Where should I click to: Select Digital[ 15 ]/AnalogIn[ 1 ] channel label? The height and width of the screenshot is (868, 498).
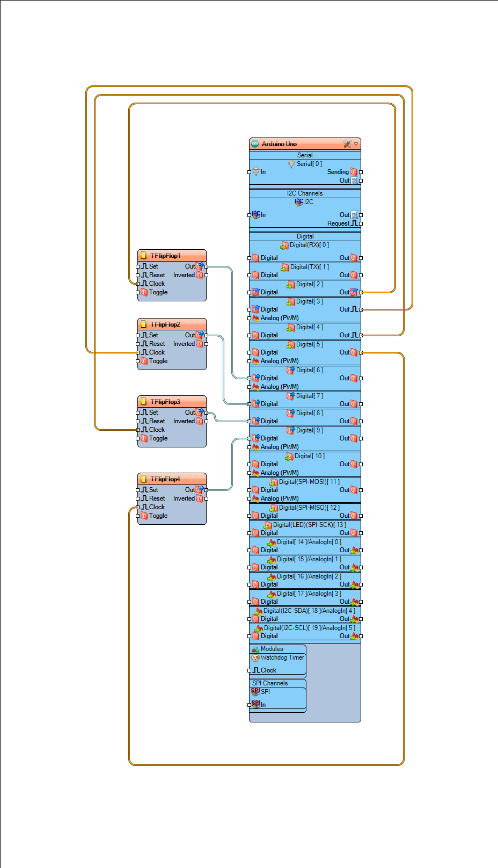pos(309,559)
